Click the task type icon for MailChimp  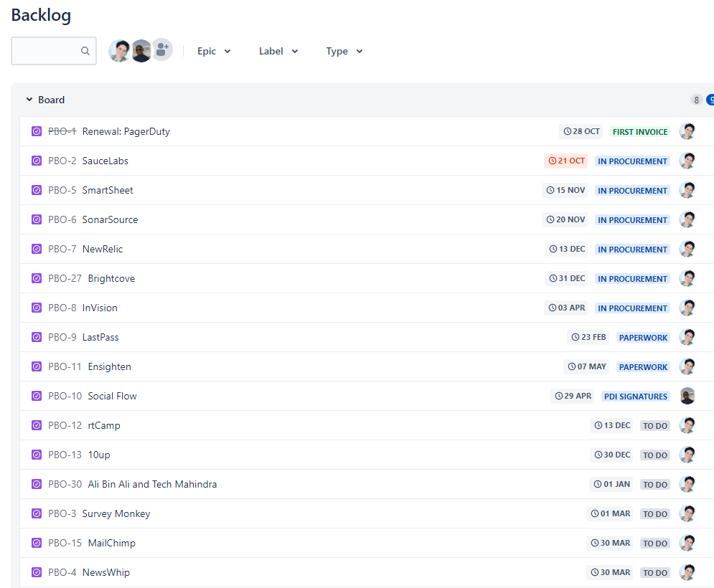point(37,543)
